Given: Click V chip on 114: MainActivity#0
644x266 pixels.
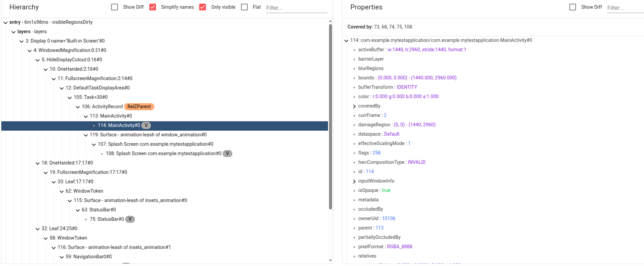Looking at the screenshot, I should tap(146, 125).
